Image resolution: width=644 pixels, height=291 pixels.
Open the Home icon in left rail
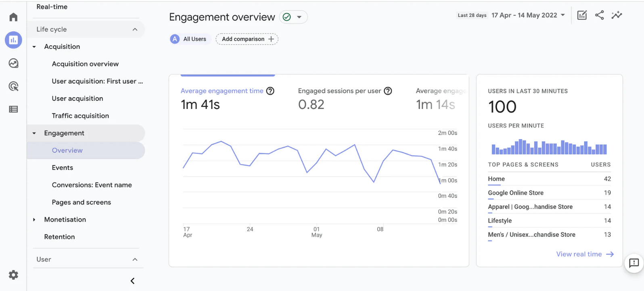(x=13, y=17)
